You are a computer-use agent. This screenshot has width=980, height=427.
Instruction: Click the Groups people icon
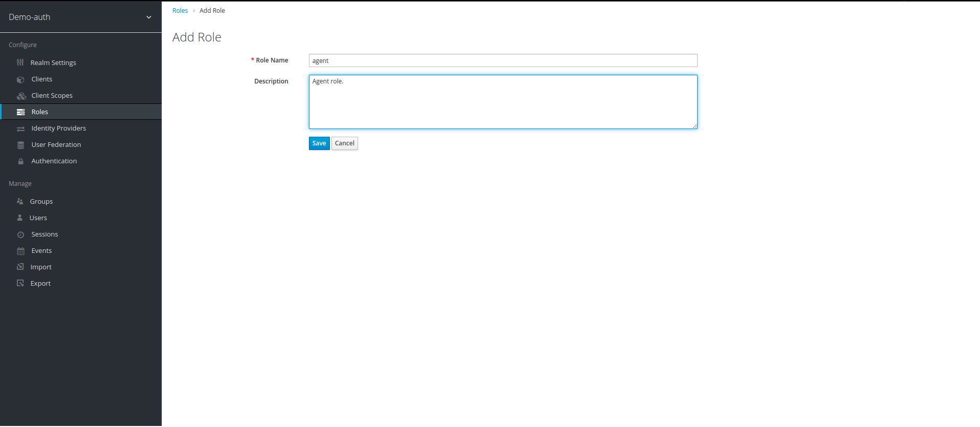(20, 201)
